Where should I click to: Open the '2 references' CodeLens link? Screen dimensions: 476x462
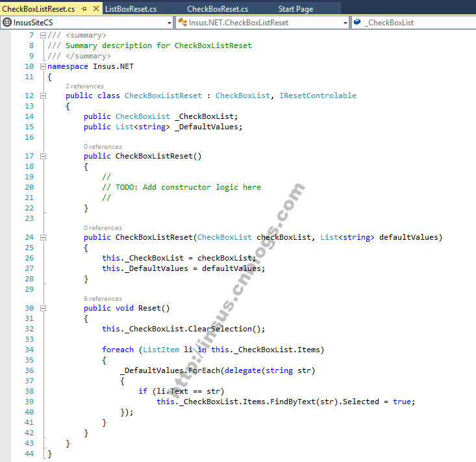tap(84, 86)
